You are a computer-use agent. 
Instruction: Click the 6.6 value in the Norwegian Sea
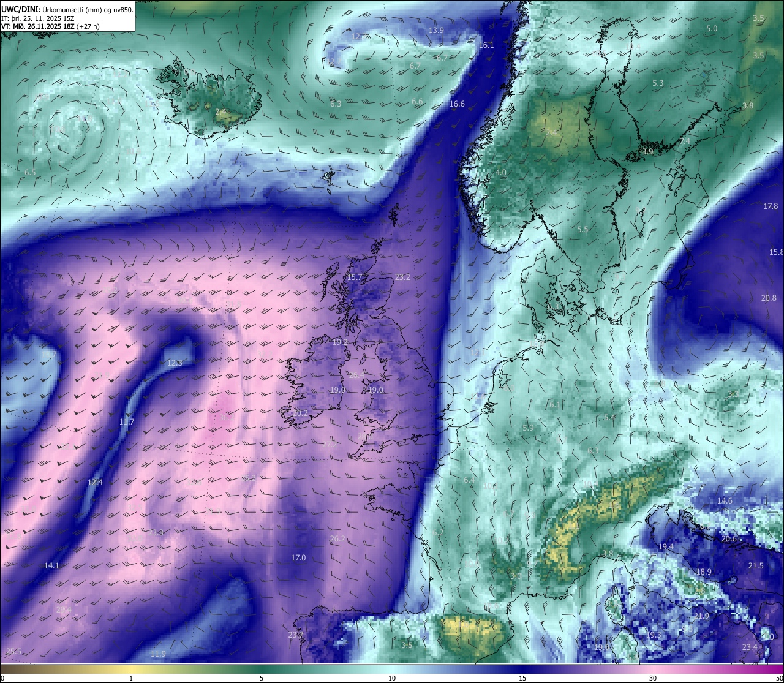(417, 102)
